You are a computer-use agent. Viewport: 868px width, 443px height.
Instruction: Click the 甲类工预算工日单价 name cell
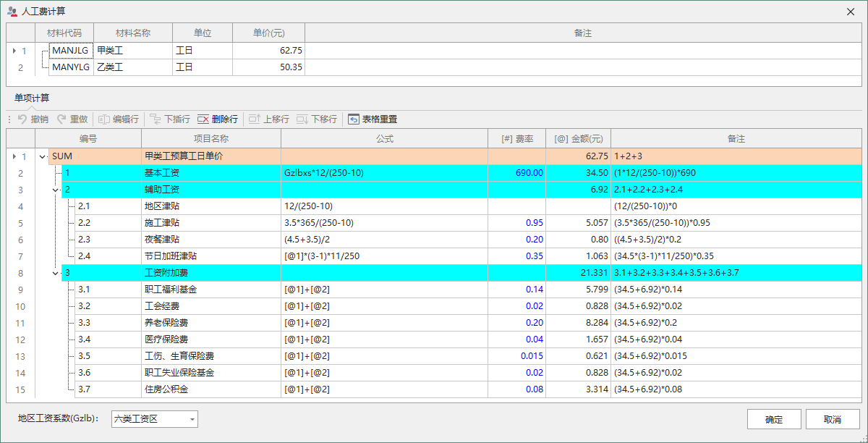click(x=211, y=156)
